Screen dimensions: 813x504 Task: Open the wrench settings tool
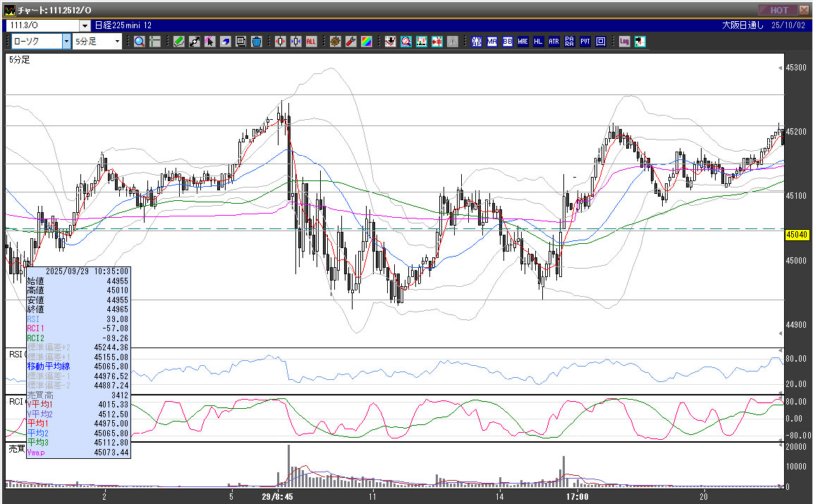[350, 42]
